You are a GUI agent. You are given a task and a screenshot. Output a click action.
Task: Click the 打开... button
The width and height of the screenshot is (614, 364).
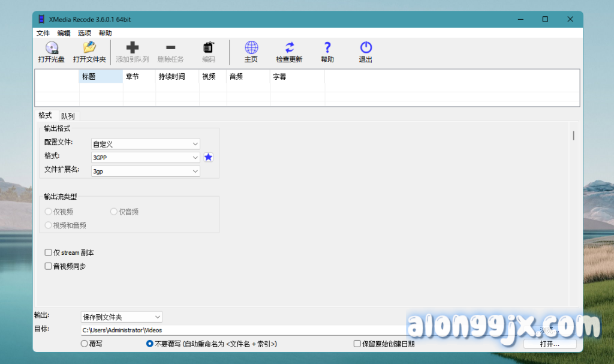coord(550,344)
